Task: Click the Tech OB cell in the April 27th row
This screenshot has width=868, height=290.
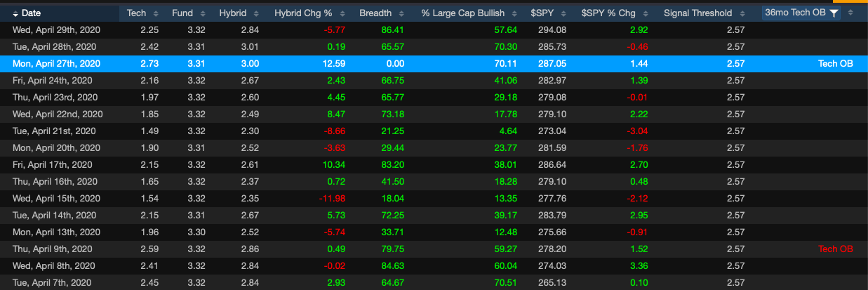Action: pos(835,64)
